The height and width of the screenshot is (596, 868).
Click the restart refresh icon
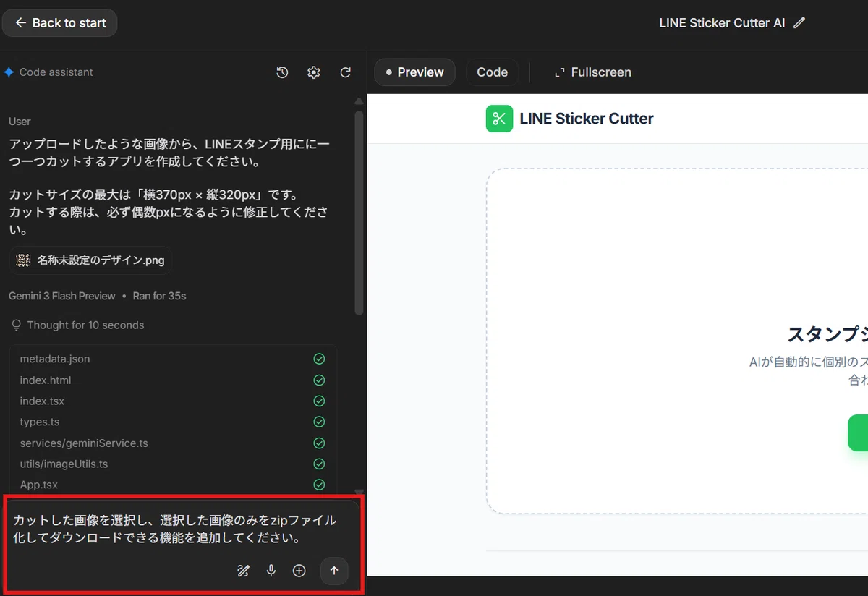[x=346, y=72]
